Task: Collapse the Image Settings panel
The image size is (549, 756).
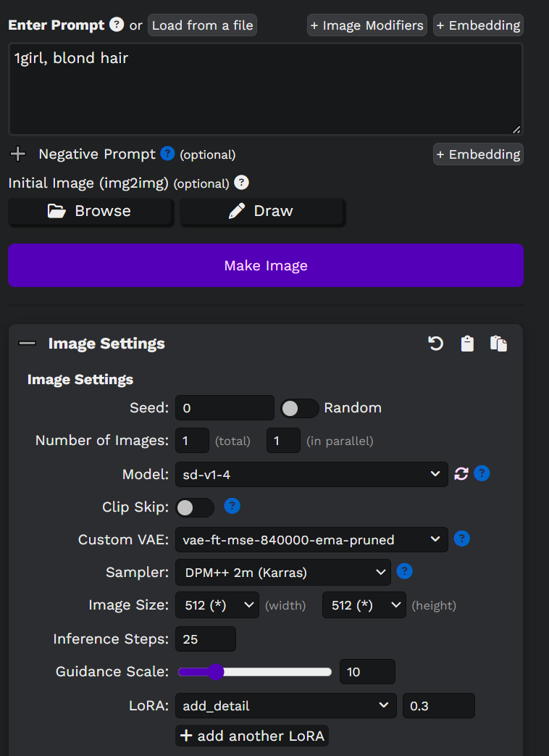Action: pos(28,343)
